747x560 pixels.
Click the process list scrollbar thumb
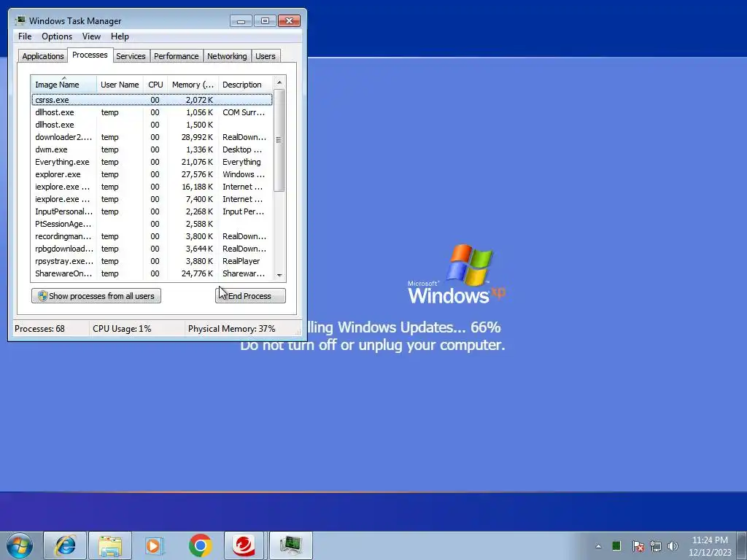click(x=279, y=140)
